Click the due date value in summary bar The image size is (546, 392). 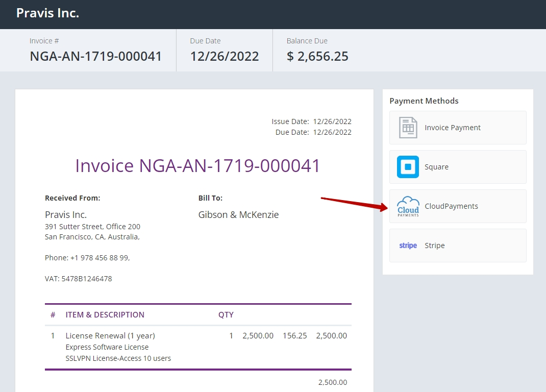click(225, 56)
